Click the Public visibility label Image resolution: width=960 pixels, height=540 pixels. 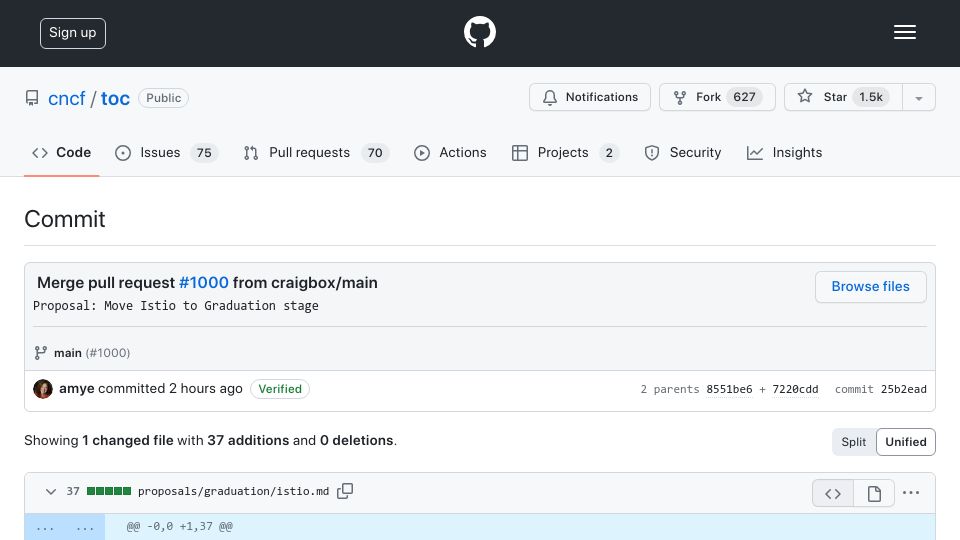(x=163, y=98)
